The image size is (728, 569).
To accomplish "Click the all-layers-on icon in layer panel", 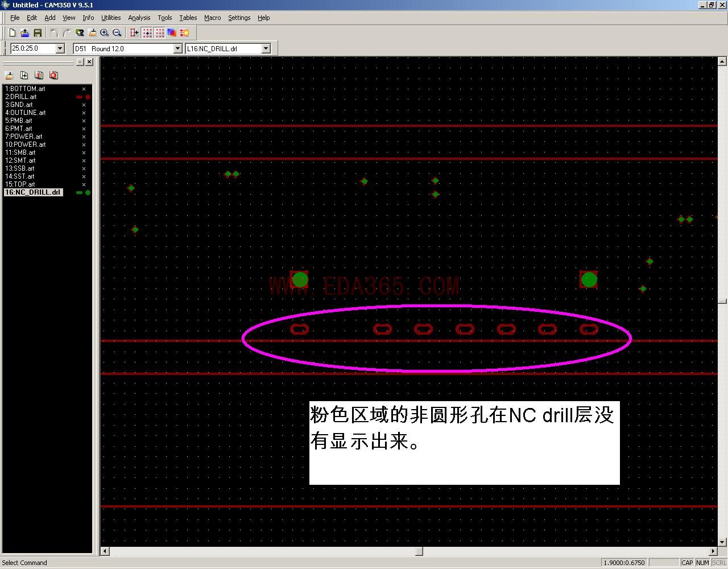I will tap(39, 75).
